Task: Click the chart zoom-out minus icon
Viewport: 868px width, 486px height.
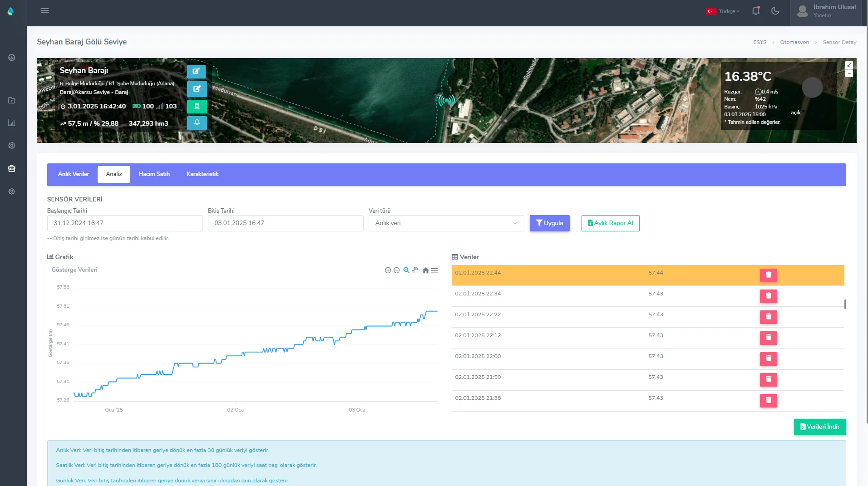Action: pos(396,270)
